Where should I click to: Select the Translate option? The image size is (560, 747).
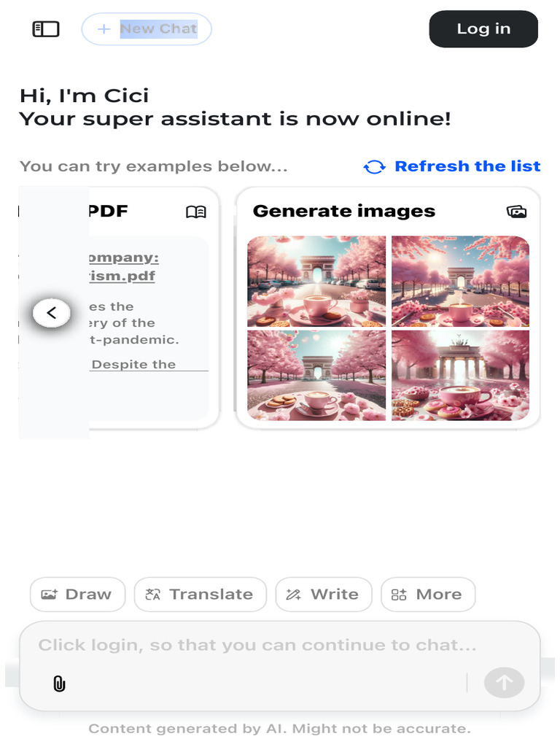(200, 594)
